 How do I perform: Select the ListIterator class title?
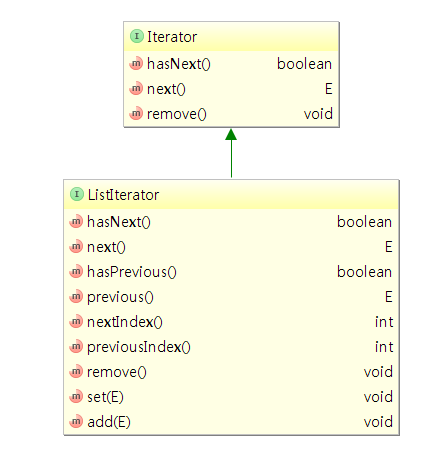pyautogui.click(x=123, y=195)
